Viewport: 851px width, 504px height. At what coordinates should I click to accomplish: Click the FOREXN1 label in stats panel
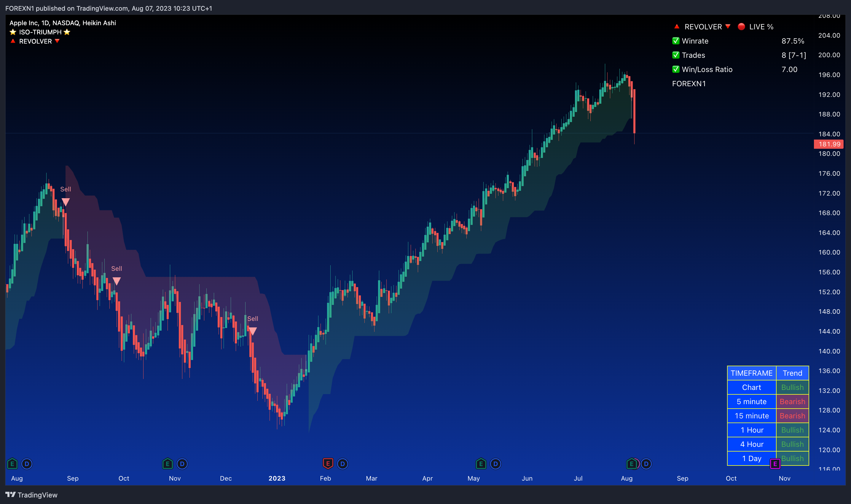(689, 84)
